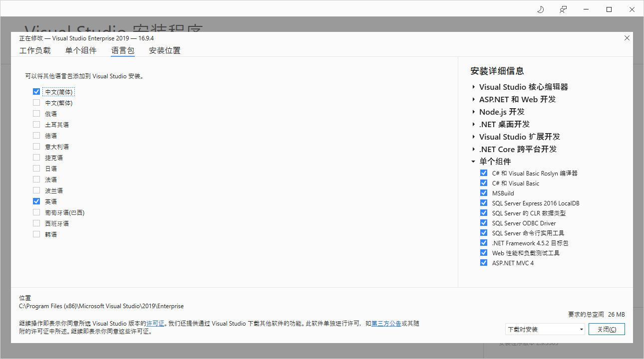
Task: Maximize the installer window
Action: pos(609,9)
